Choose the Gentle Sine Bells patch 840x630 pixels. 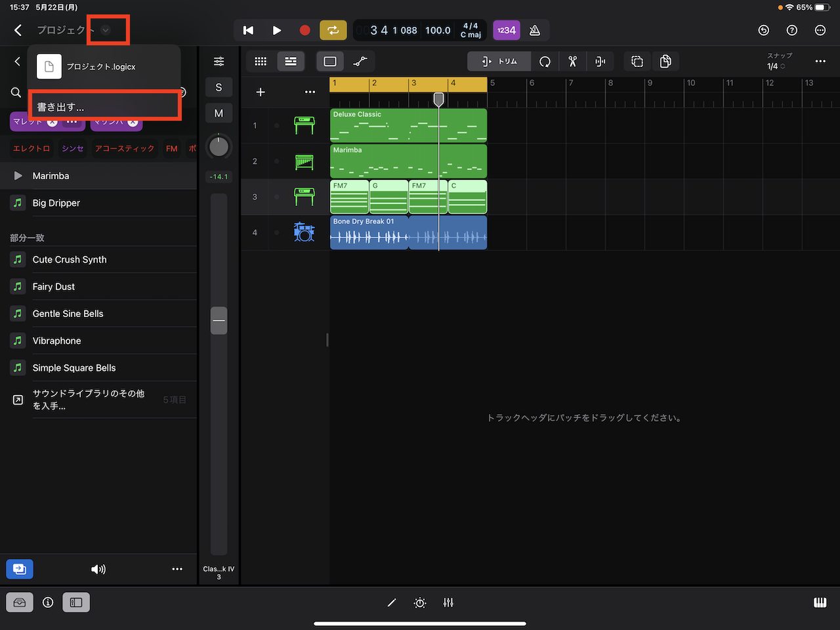98,314
